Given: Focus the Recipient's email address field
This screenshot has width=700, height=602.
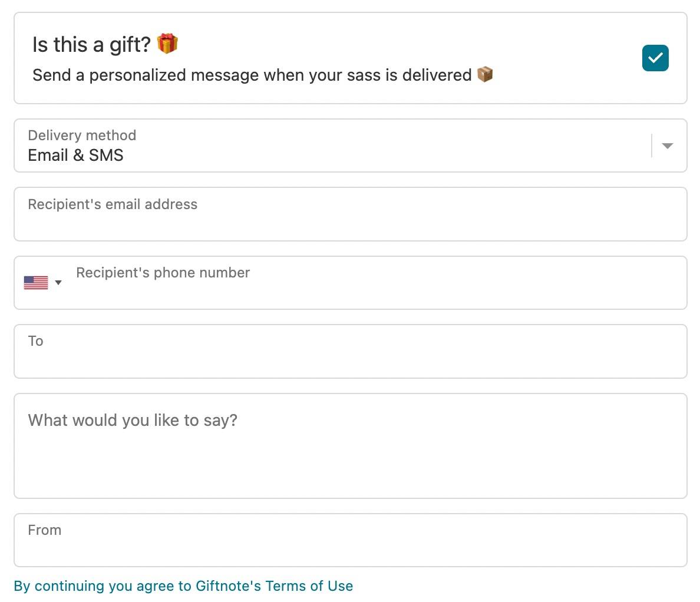Looking at the screenshot, I should coord(351,214).
